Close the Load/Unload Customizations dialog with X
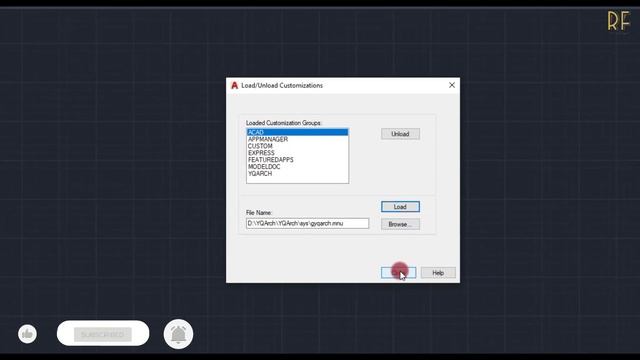 [x=451, y=85]
